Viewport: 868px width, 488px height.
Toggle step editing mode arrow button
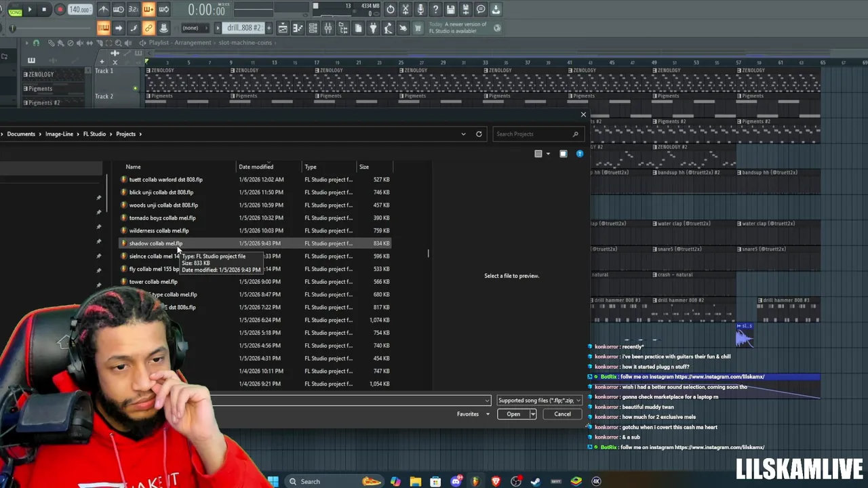(x=119, y=28)
